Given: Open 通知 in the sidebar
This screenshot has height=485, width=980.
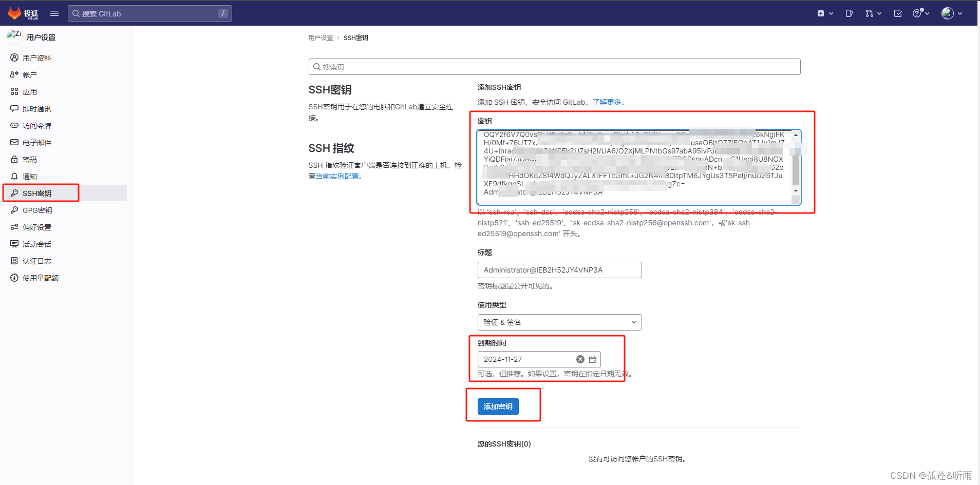Looking at the screenshot, I should pos(65,176).
